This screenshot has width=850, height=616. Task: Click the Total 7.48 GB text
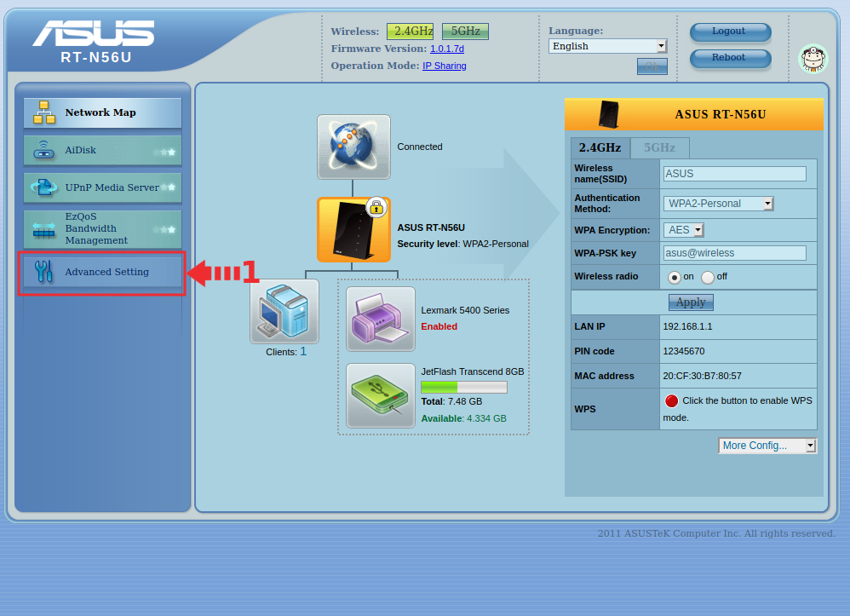pos(451,401)
